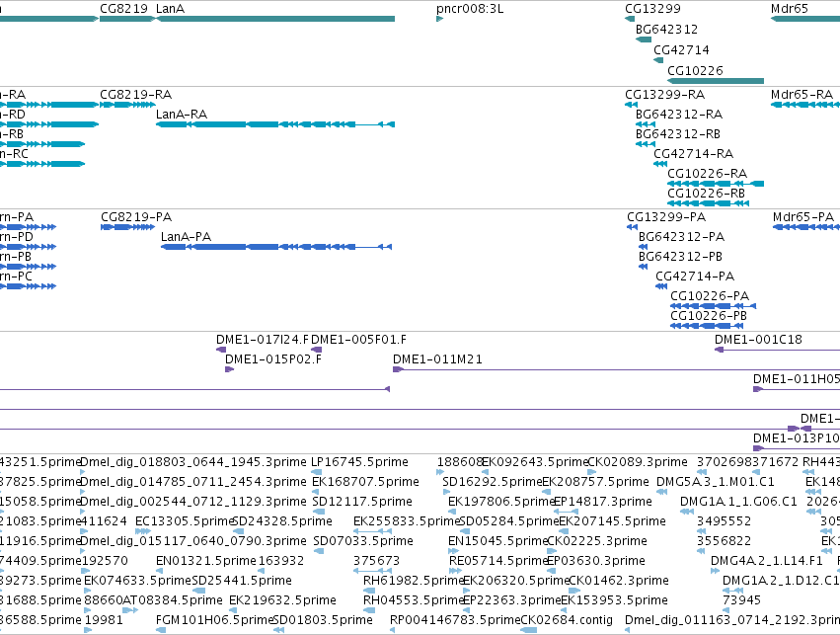Image resolution: width=840 pixels, height=635 pixels.
Task: Select the DMG1A1_1.G06.C1 EST label
Action: [x=738, y=502]
